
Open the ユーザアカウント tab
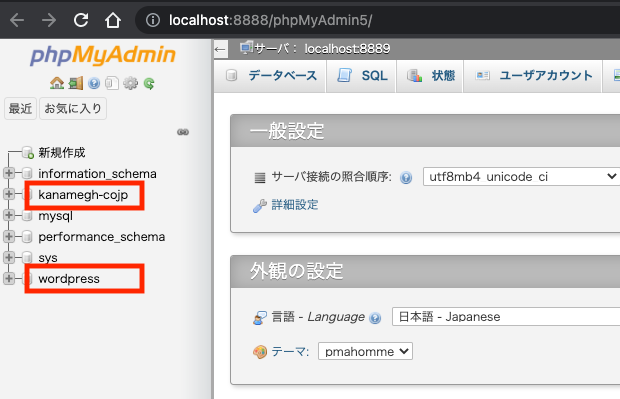tap(533, 76)
